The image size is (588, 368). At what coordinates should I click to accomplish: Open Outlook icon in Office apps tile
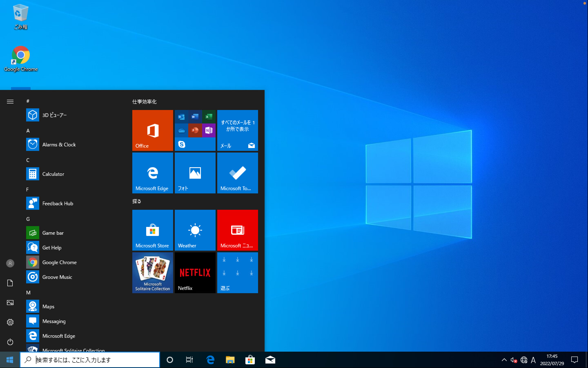coord(182,117)
